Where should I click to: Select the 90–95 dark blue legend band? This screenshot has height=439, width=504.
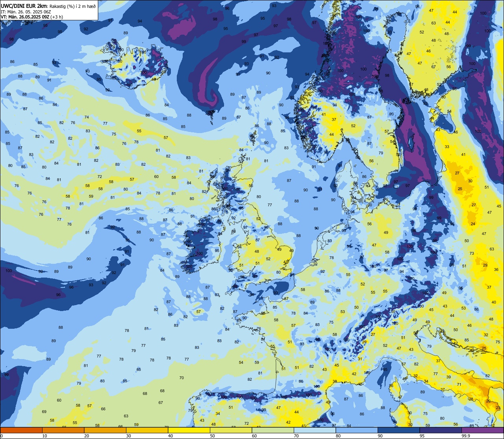(x=398, y=430)
